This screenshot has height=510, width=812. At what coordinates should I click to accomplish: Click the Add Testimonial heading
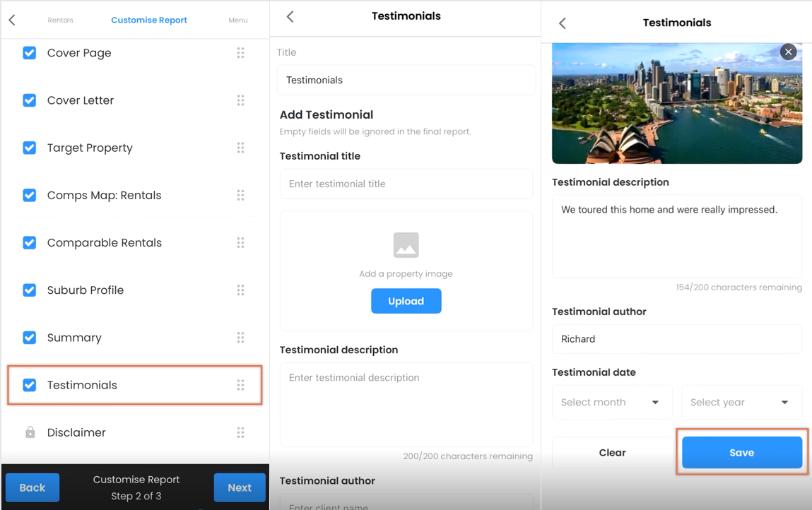326,115
